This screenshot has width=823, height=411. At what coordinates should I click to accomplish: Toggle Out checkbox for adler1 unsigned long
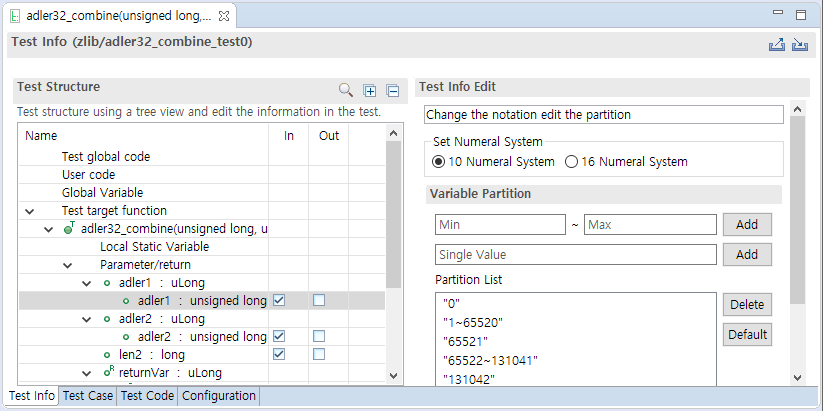pyautogui.click(x=319, y=300)
